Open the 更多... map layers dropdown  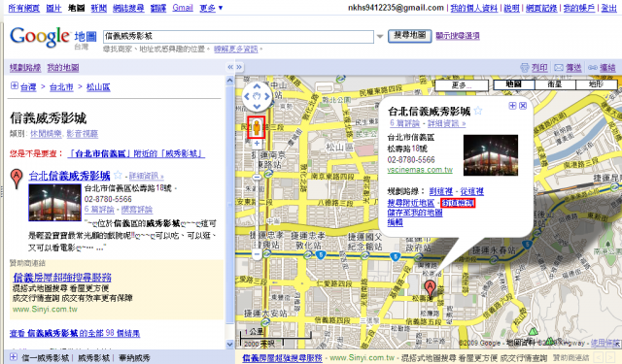[462, 85]
